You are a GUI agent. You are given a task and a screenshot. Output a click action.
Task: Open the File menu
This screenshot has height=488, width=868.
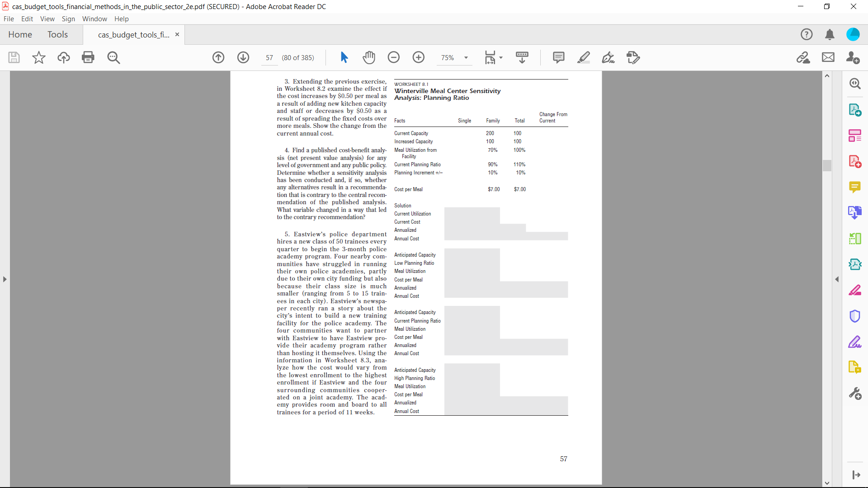click(9, 19)
